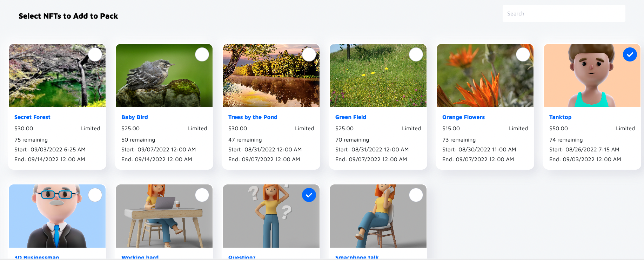Viewport: 644px width, 261px height.
Task: Open the Secret Forest title link
Action: [32, 117]
